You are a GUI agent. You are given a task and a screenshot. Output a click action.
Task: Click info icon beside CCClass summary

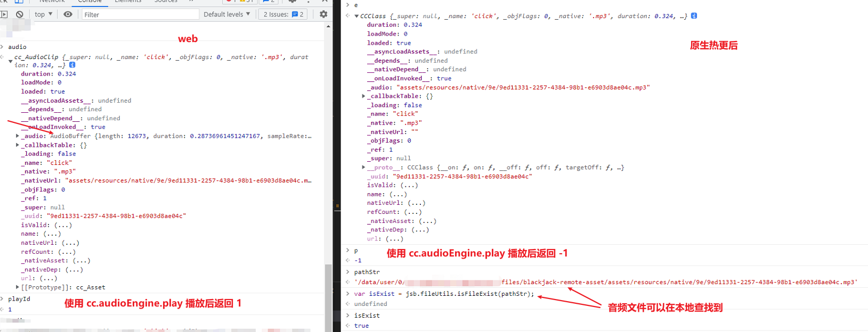pyautogui.click(x=694, y=16)
